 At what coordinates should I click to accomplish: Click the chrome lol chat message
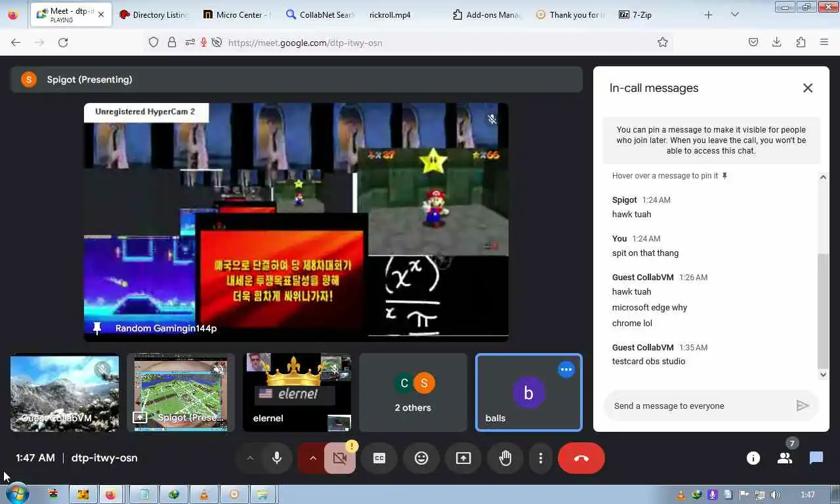tap(632, 323)
